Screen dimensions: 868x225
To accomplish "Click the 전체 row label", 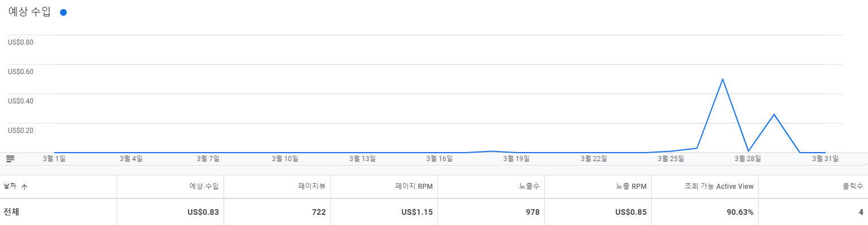I will [x=11, y=212].
